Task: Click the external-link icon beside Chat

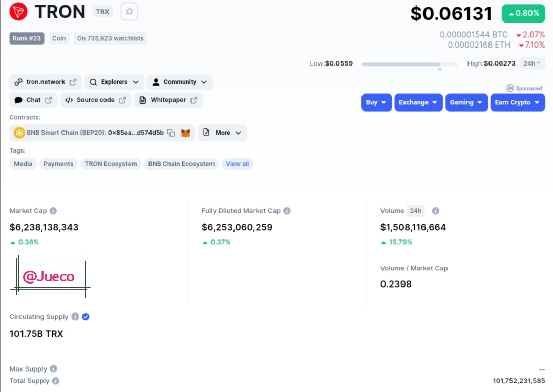Action: (49, 100)
